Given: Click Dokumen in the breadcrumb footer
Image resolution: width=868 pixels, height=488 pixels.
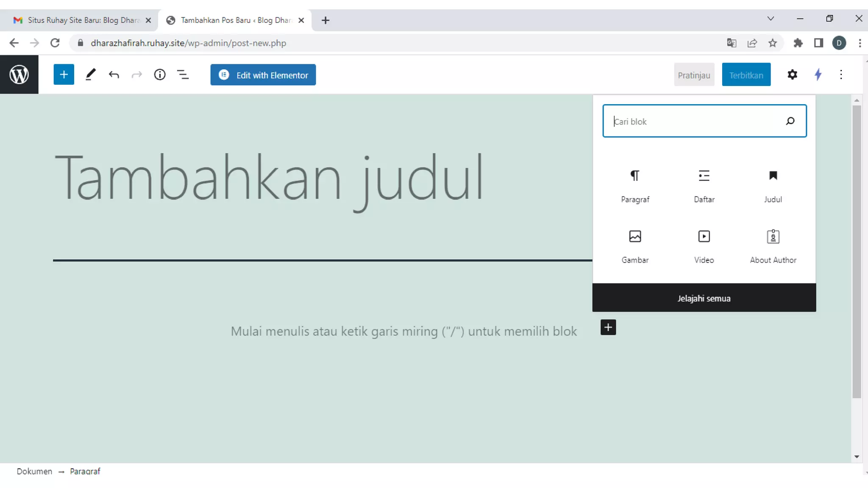Looking at the screenshot, I should coord(34,471).
